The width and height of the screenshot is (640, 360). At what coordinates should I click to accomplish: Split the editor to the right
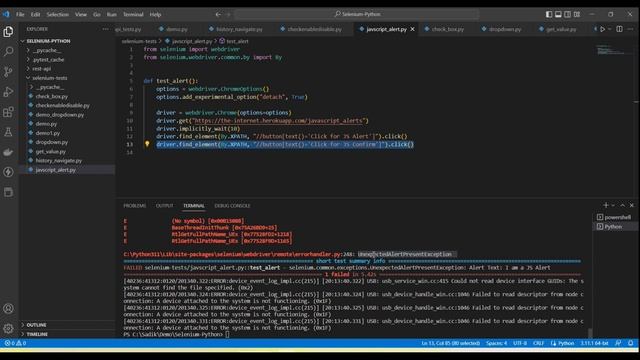(x=620, y=29)
